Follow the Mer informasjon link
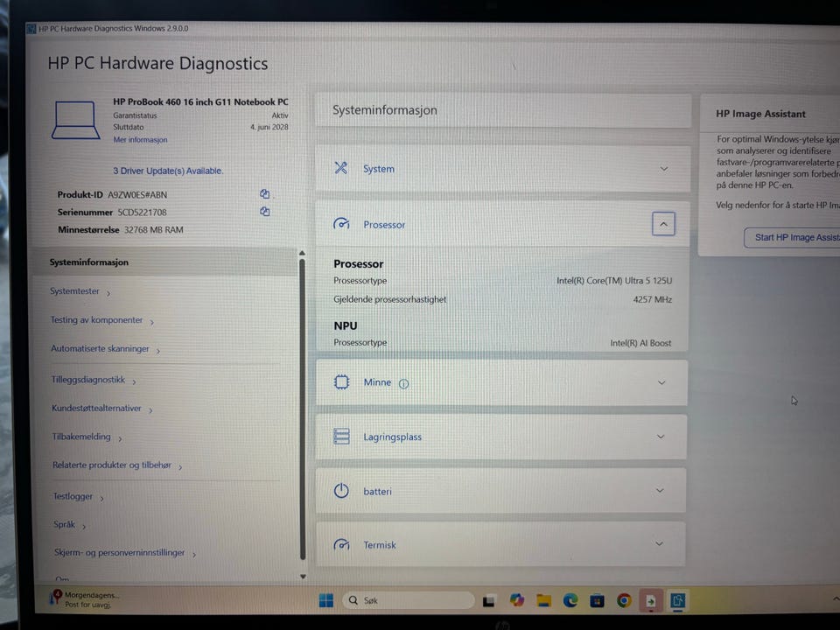840x630 pixels. (x=140, y=140)
